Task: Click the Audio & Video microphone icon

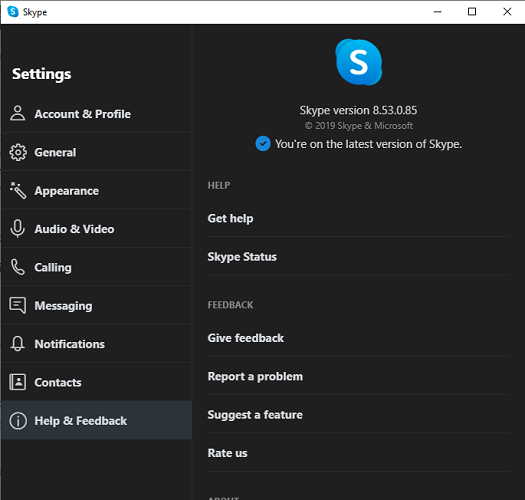Action: pyautogui.click(x=17, y=229)
